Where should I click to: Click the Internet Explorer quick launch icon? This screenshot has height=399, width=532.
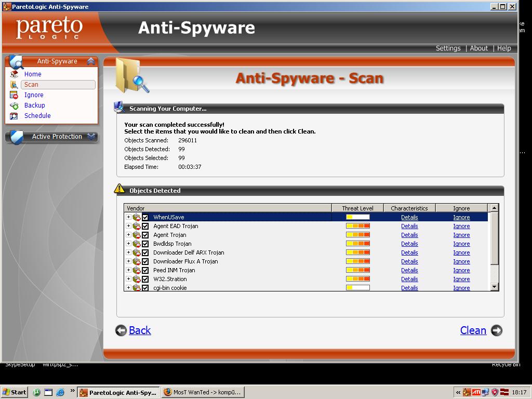coord(60,392)
